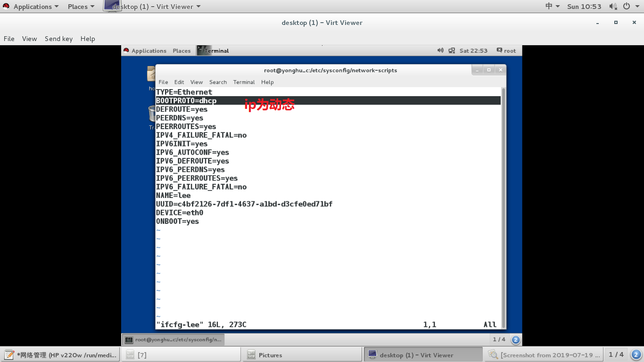Click the IPV6_PEERROUTES=yes line
Viewport: 644px width, 362px height.
tap(197, 178)
